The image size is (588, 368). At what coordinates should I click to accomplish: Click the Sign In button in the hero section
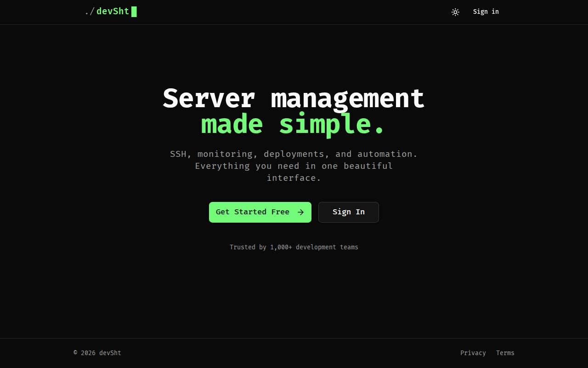349,212
